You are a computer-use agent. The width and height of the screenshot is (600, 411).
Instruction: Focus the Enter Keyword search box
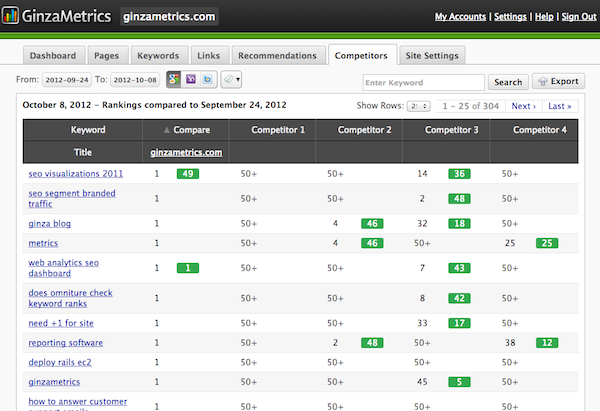424,82
